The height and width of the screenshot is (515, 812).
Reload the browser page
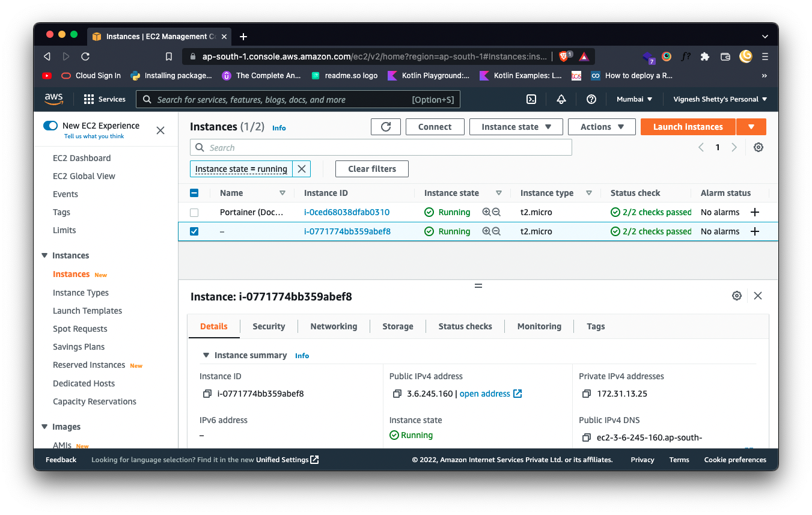85,56
